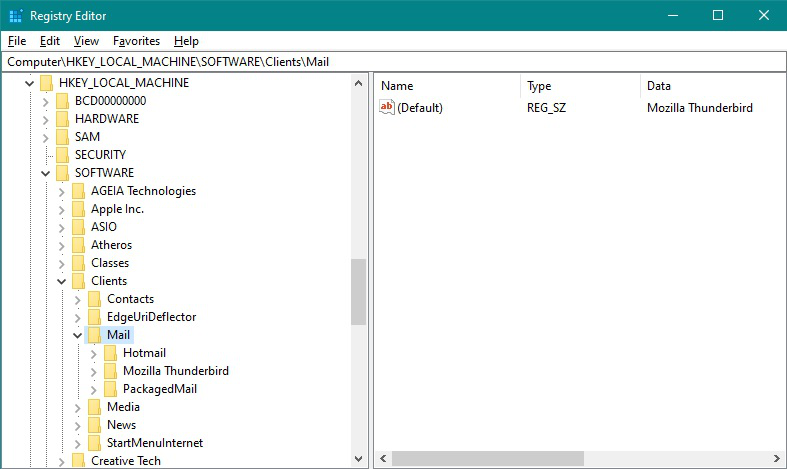Expand the HARDWARE key

click(46, 119)
